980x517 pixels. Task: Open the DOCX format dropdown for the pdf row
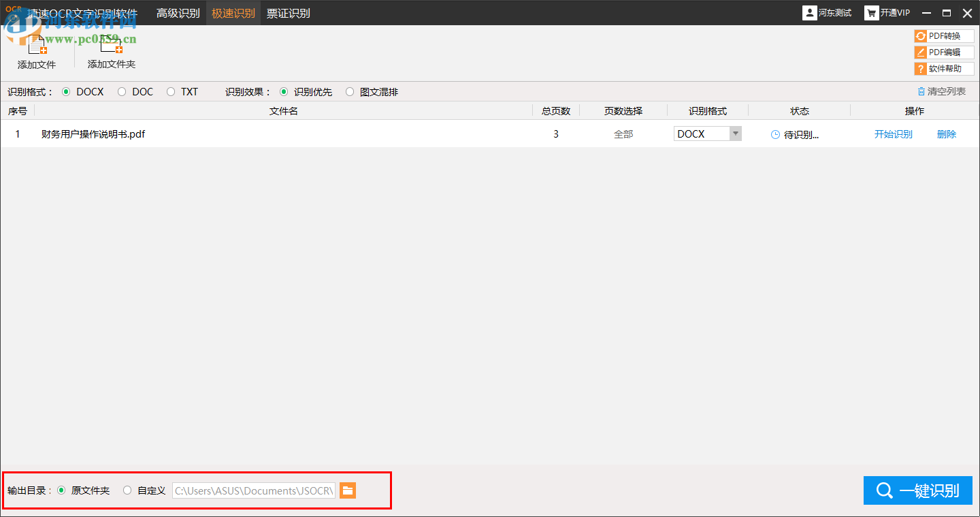click(735, 134)
